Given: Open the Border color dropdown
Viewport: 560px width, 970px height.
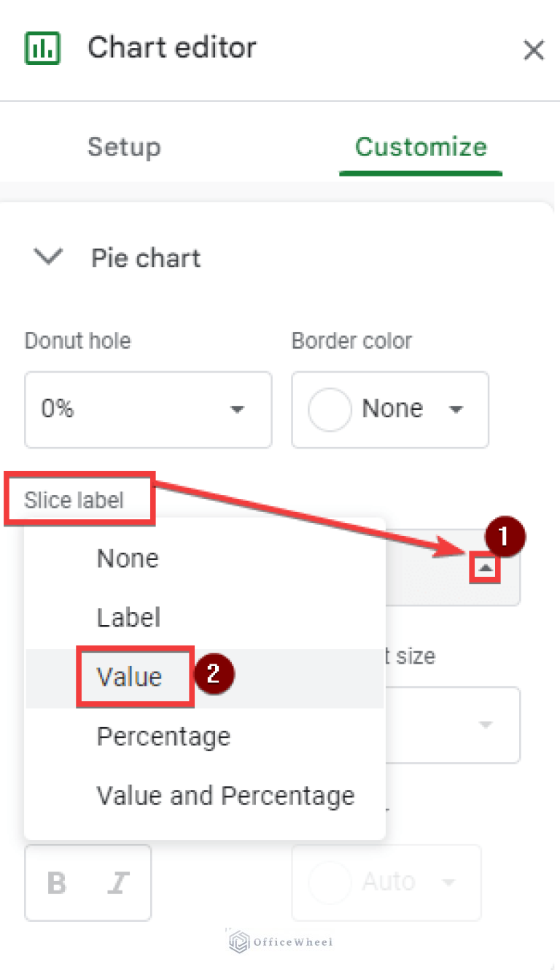Looking at the screenshot, I should (456, 409).
